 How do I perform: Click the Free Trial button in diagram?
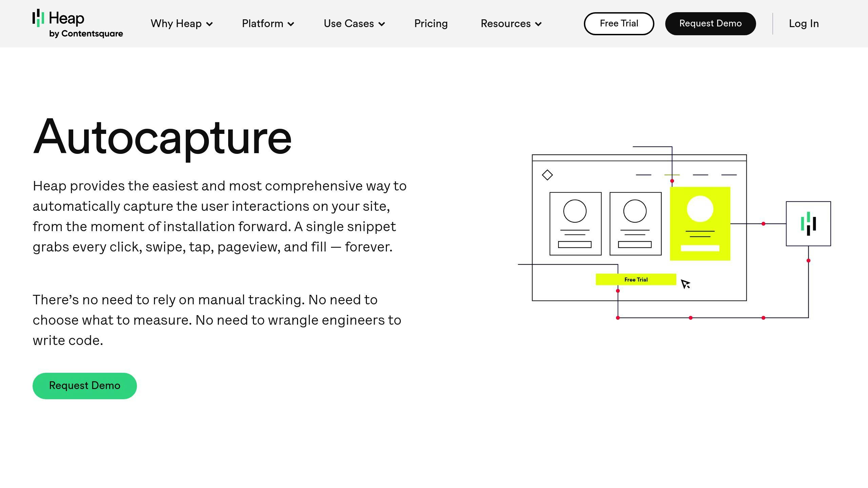(x=636, y=280)
